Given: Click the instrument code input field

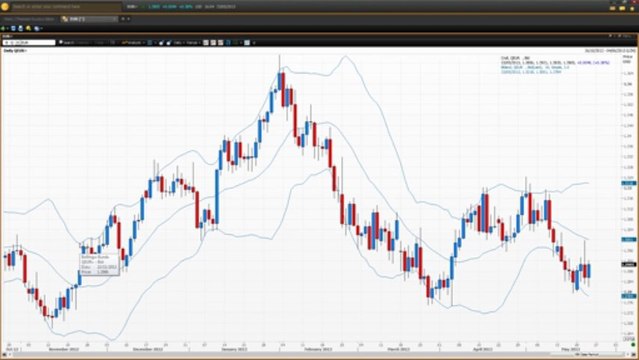Looking at the screenshot, I should tap(29, 42).
